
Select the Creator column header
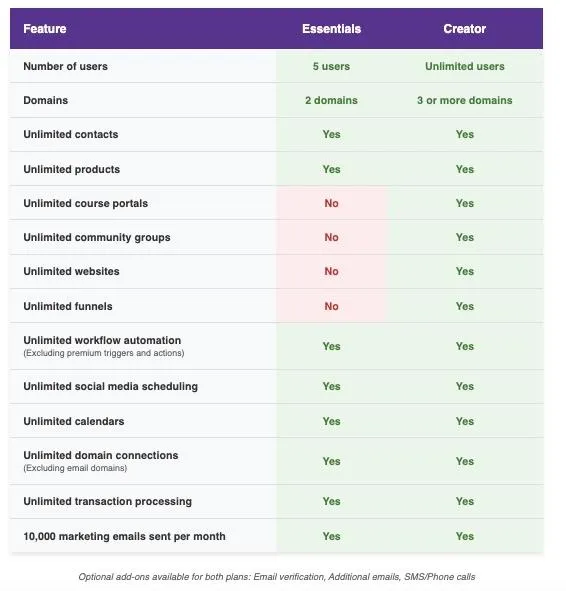click(464, 29)
